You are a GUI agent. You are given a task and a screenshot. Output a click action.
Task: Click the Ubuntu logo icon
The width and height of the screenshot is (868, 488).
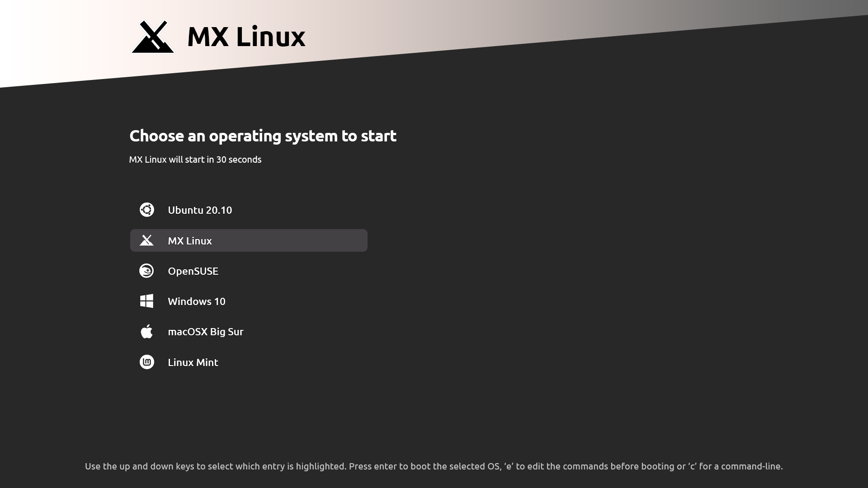(146, 210)
